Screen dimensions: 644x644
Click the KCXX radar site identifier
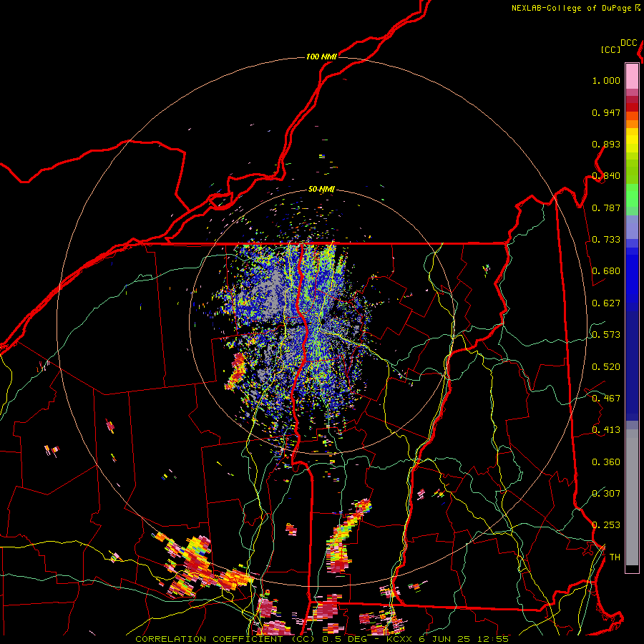point(399,639)
